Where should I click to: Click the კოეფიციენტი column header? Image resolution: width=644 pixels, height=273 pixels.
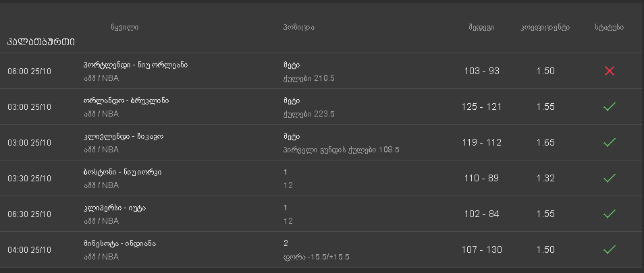click(x=545, y=28)
